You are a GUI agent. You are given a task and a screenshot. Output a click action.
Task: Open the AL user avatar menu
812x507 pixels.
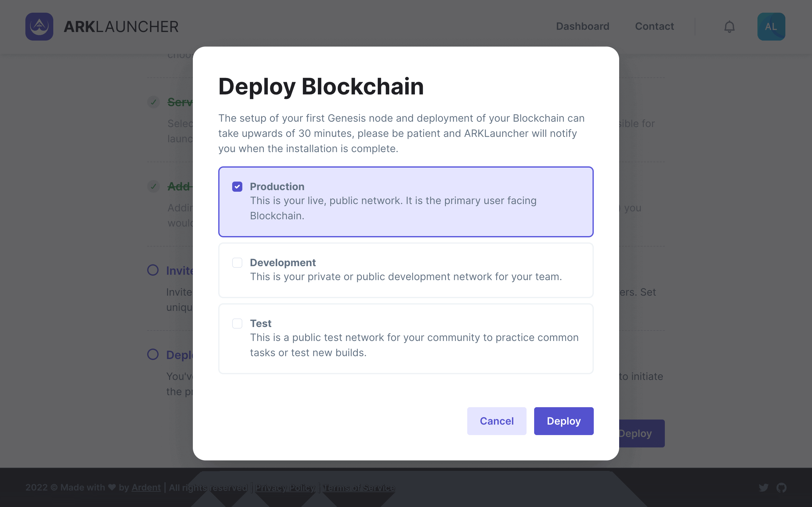pyautogui.click(x=771, y=27)
